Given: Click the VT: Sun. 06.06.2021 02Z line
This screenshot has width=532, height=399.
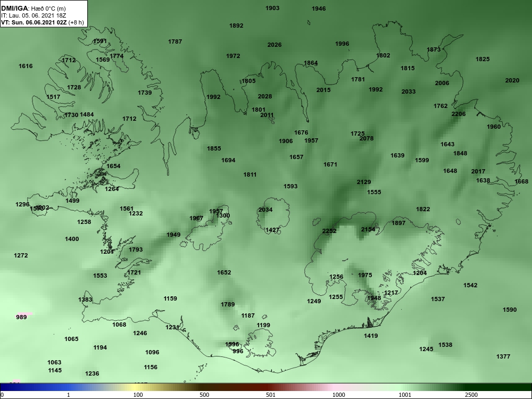Looking at the screenshot, I should point(42,22).
